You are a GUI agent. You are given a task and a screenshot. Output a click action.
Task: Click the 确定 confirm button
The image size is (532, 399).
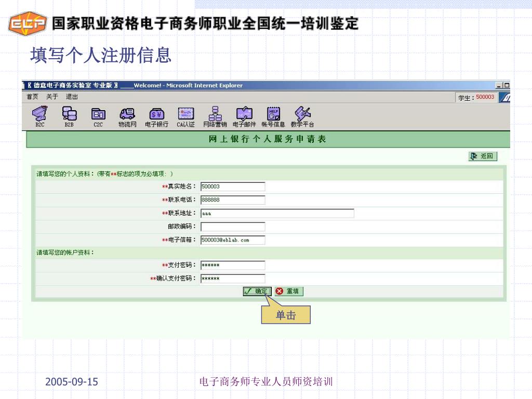(x=257, y=291)
